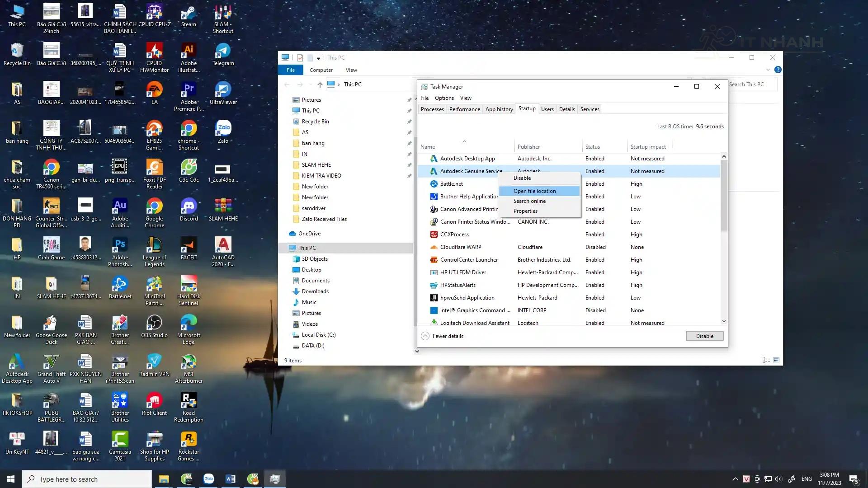Click the Battle.net startup entry icon
Viewport: 868px width, 488px height.
click(434, 184)
